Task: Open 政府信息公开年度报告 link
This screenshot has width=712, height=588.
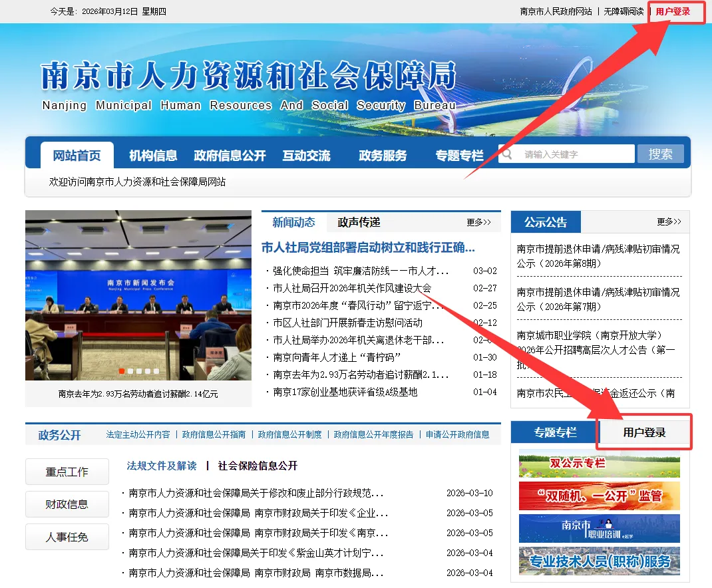Action: point(374,434)
